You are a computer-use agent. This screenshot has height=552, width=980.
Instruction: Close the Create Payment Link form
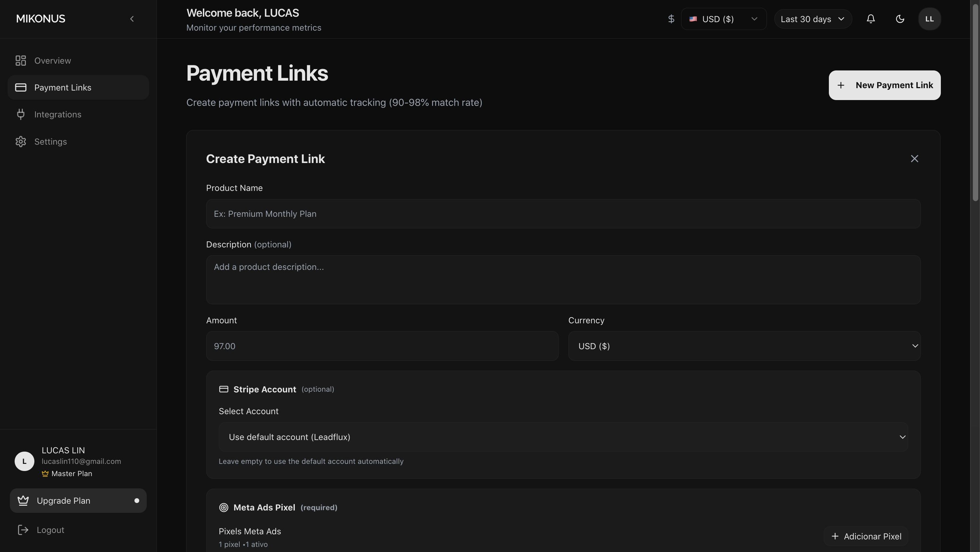[914, 159]
